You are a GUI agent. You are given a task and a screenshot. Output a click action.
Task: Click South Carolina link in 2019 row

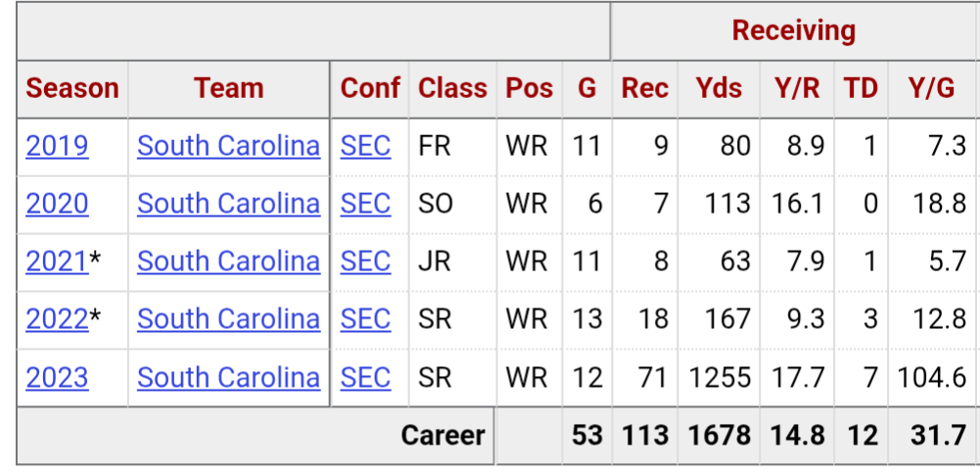coord(228,146)
